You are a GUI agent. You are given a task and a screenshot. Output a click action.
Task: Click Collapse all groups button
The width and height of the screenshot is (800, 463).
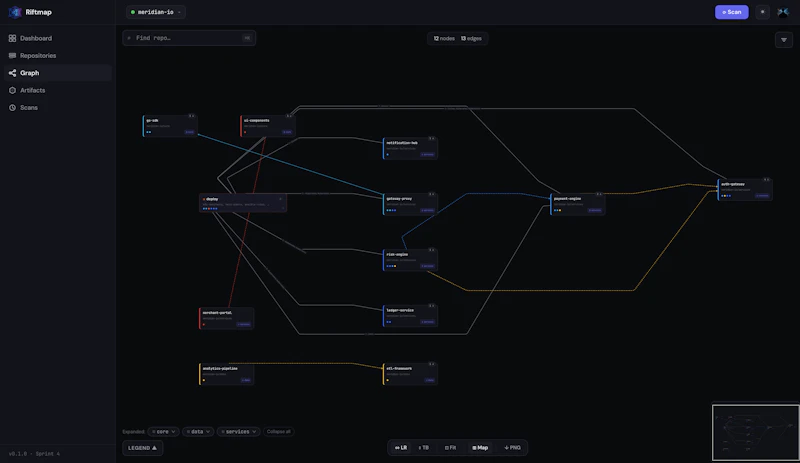[279, 431]
